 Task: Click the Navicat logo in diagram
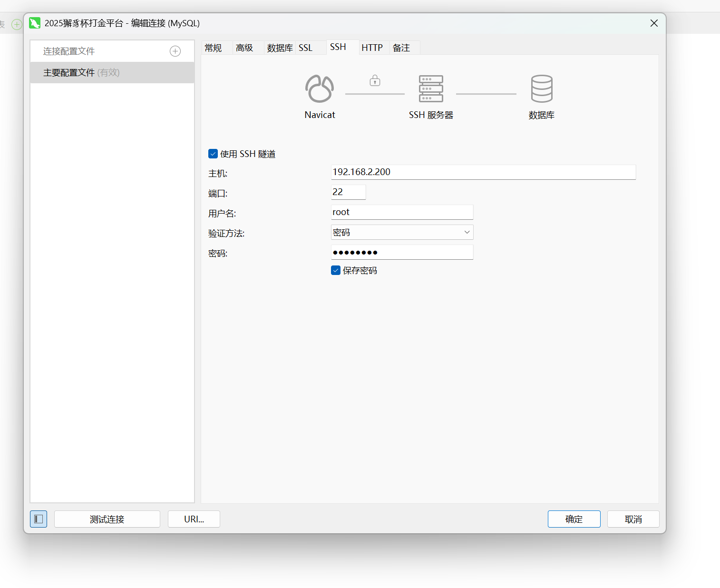point(320,88)
